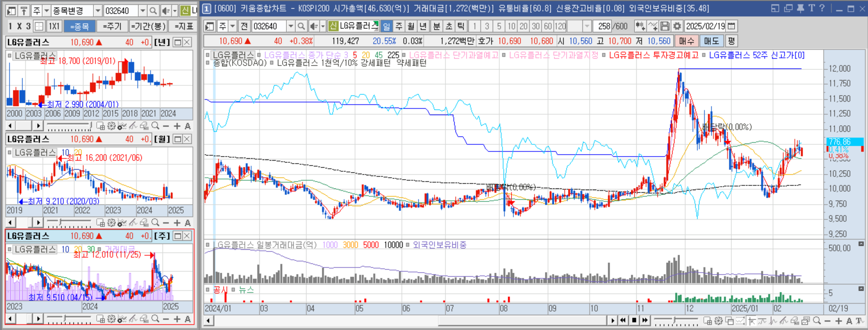Click the 1X1 layout button
The height and width of the screenshot is (330, 868).
[54, 26]
